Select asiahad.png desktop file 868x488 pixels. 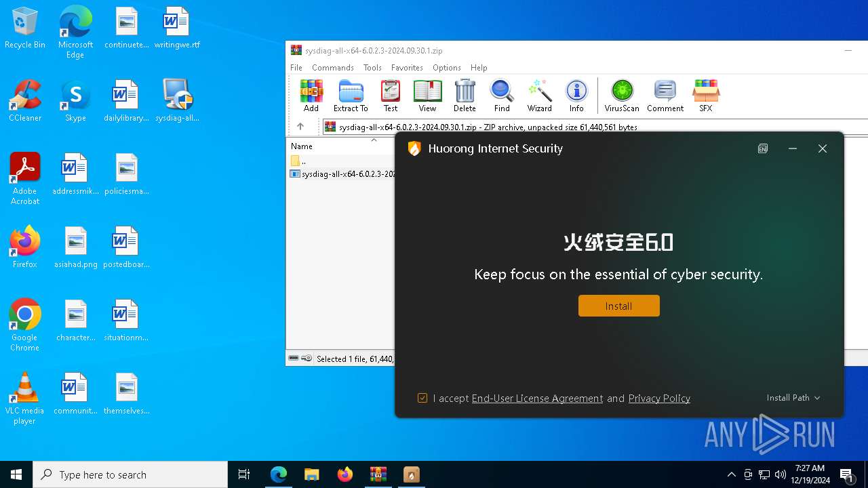click(76, 247)
